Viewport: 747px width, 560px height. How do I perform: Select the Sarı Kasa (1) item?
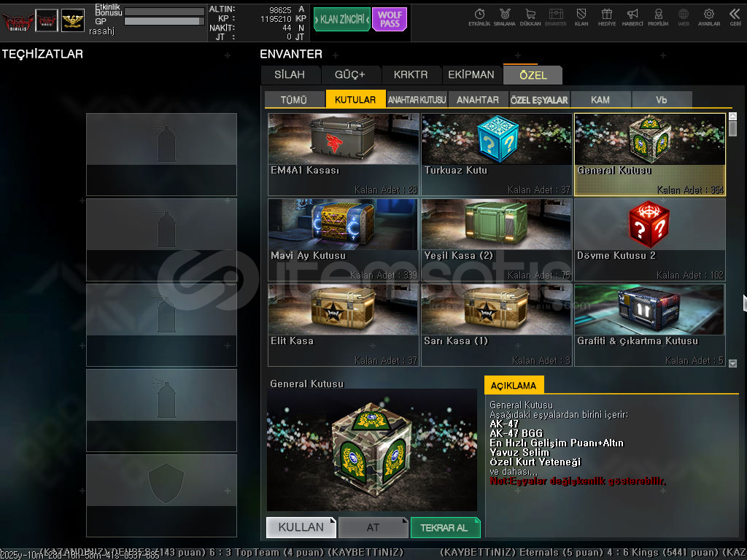point(497,325)
